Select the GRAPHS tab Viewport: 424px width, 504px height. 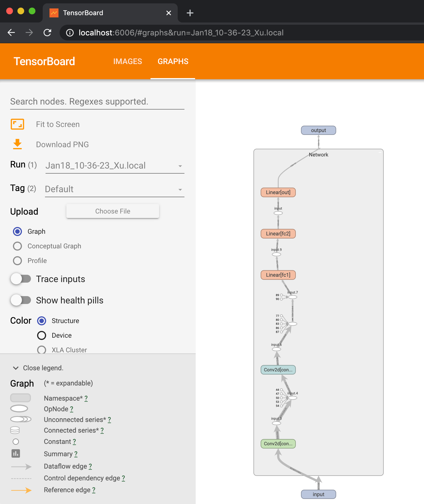173,61
